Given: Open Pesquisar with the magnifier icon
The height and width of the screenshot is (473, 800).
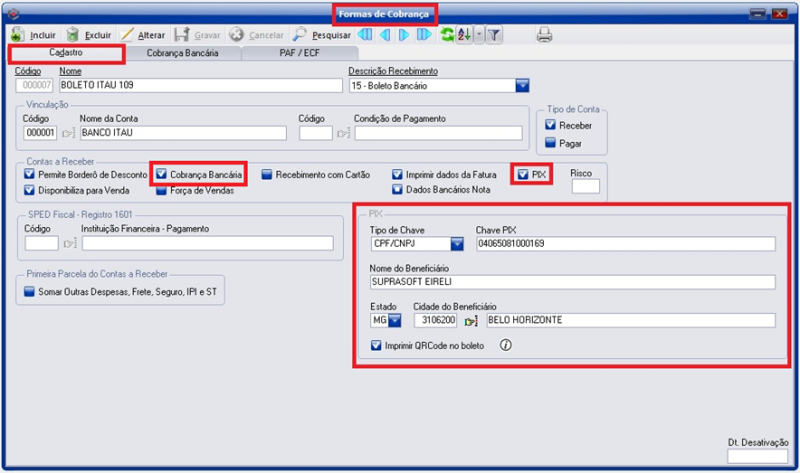Looking at the screenshot, I should (300, 35).
